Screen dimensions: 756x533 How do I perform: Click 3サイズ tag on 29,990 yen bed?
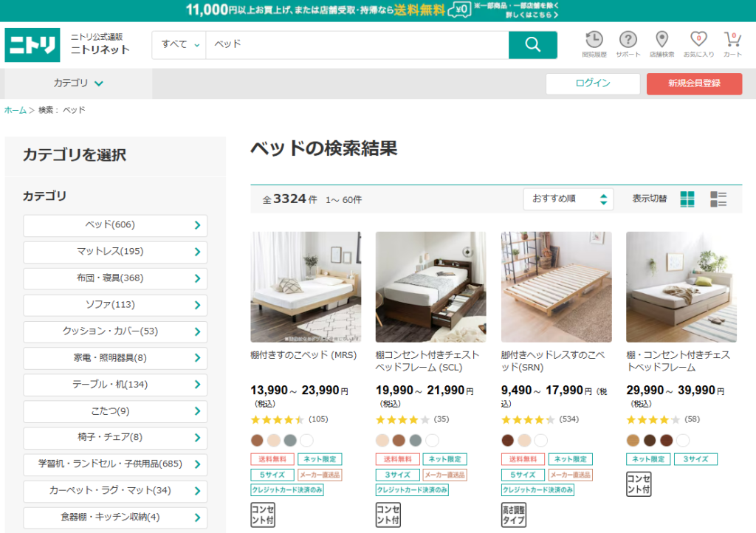(695, 459)
